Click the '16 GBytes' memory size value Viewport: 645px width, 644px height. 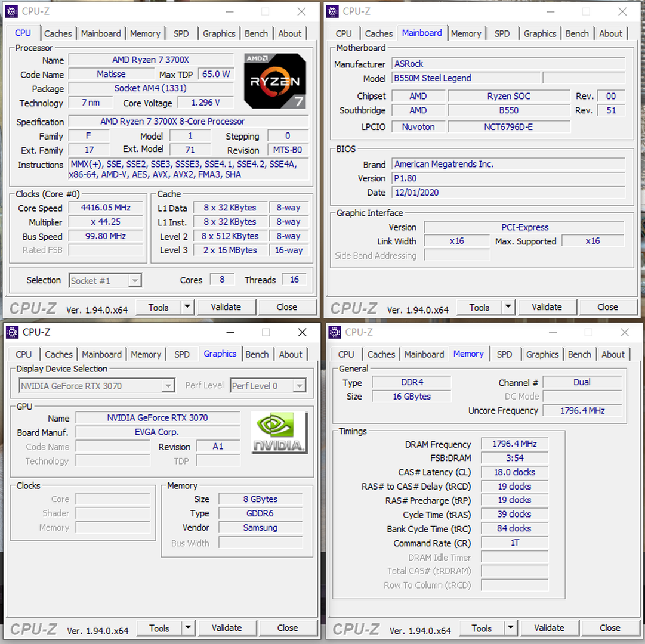[412, 397]
